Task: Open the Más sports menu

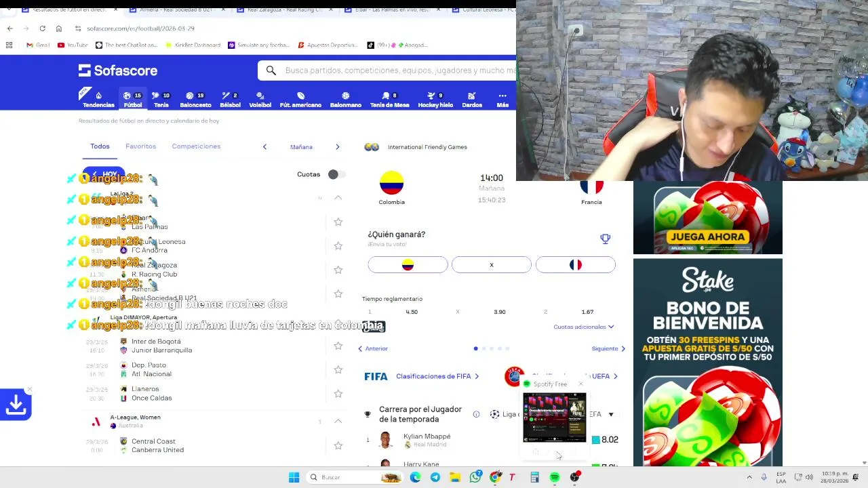Action: 502,100
